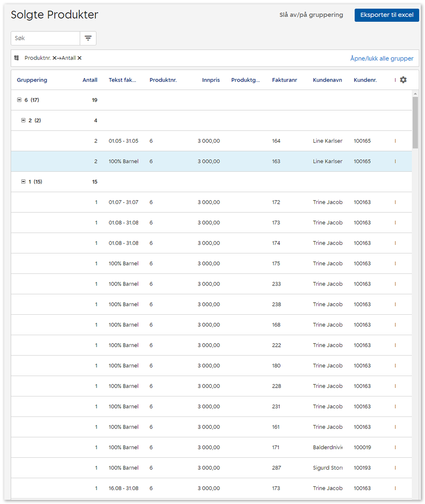425x504 pixels.
Task: Click into the Søk search field
Action: (45, 38)
